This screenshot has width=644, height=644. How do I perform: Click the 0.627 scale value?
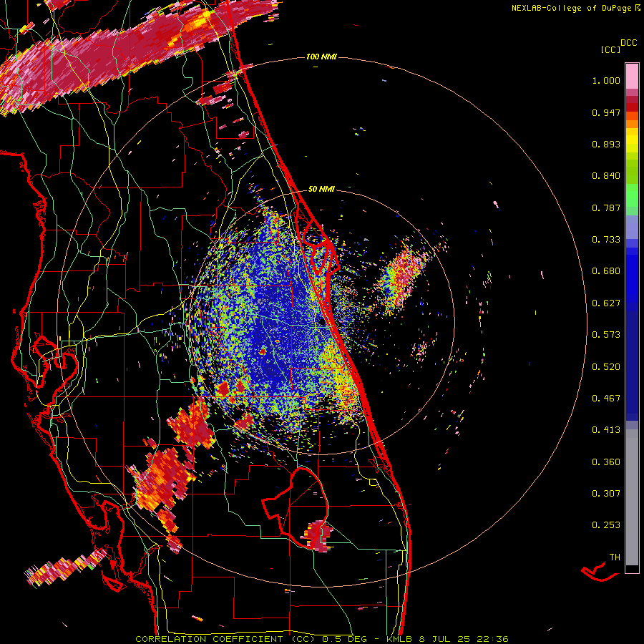coord(606,303)
